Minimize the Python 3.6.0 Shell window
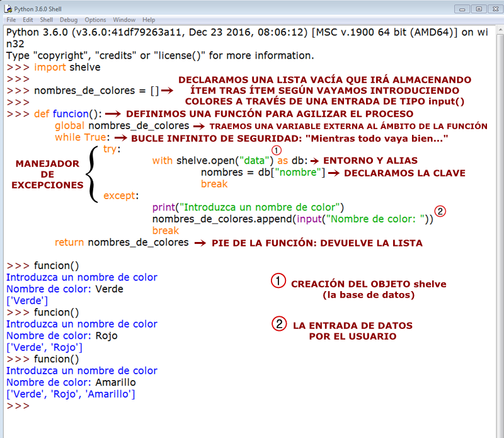Viewport: 504px width, 438px height. point(464,9)
